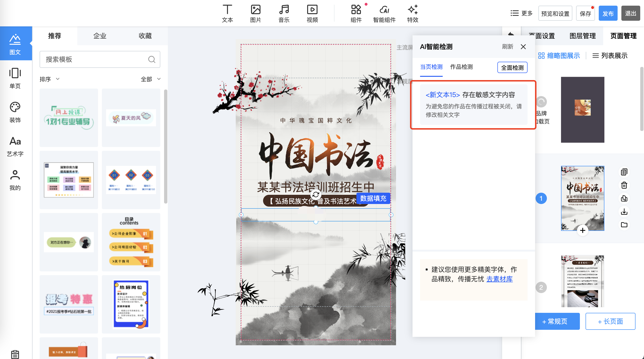644x359 pixels.
Task: Choose the 网上授课 template
Action: click(x=69, y=118)
